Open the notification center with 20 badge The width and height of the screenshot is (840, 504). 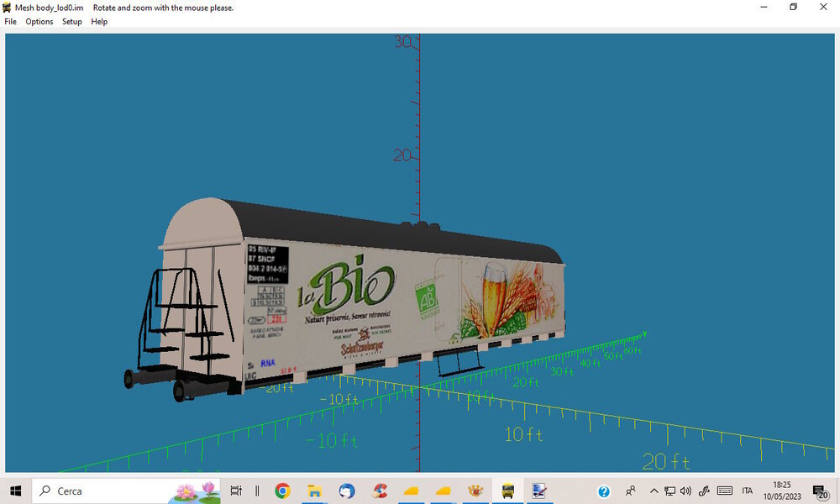[x=820, y=491]
